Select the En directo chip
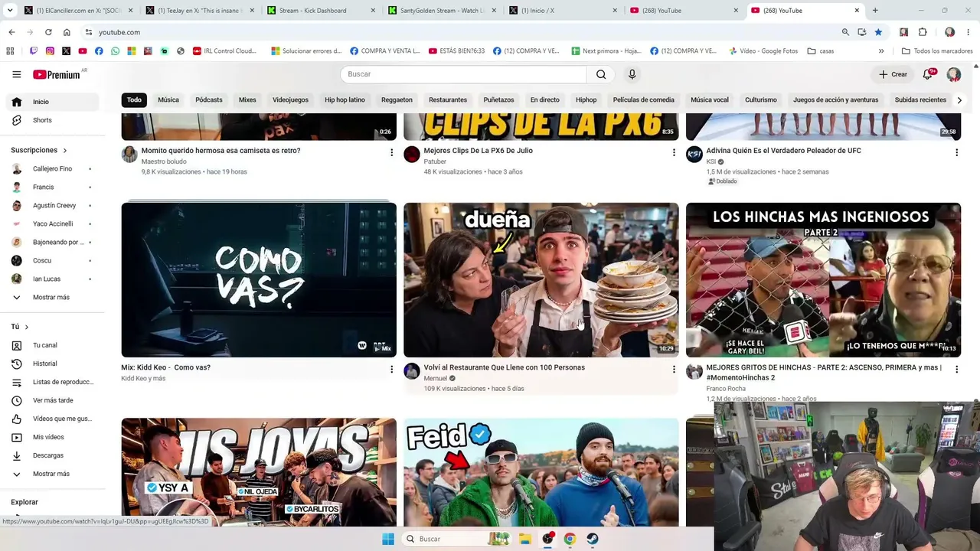Viewport: 980px width, 551px height. click(545, 99)
